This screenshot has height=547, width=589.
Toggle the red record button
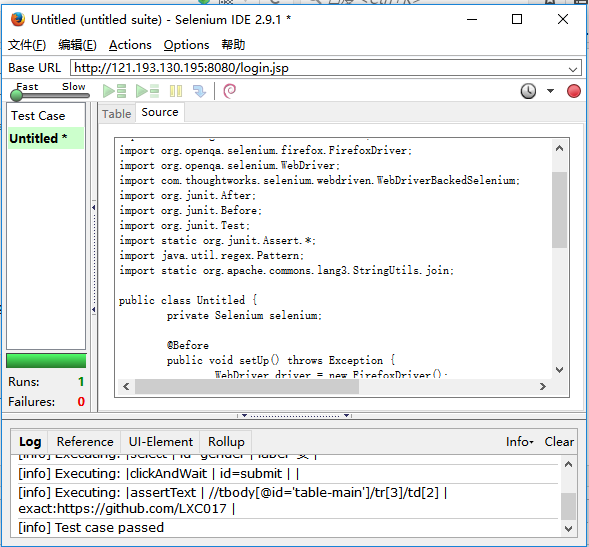[574, 91]
